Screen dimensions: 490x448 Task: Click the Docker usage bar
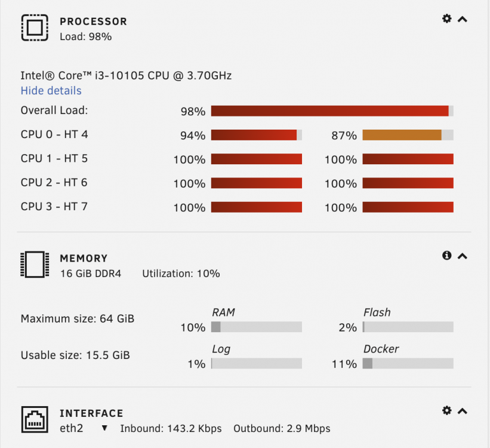point(408,364)
